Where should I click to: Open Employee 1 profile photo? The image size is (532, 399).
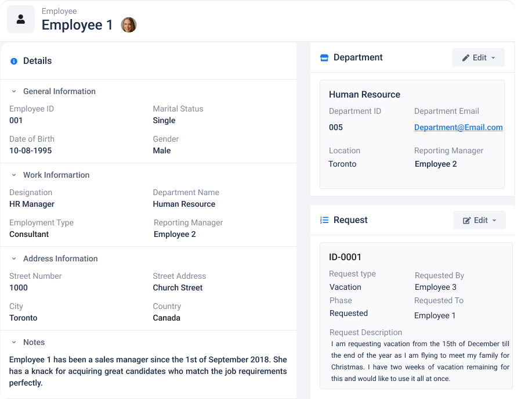[129, 25]
